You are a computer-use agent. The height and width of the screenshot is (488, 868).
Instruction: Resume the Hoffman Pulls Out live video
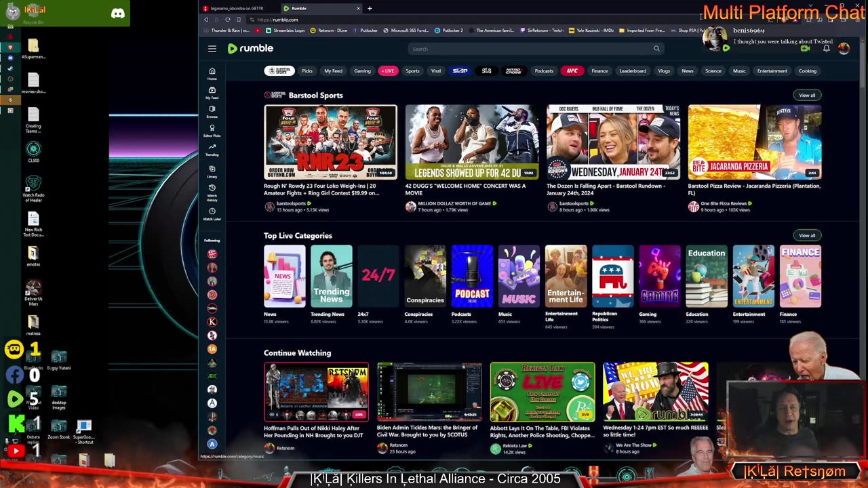(x=316, y=392)
